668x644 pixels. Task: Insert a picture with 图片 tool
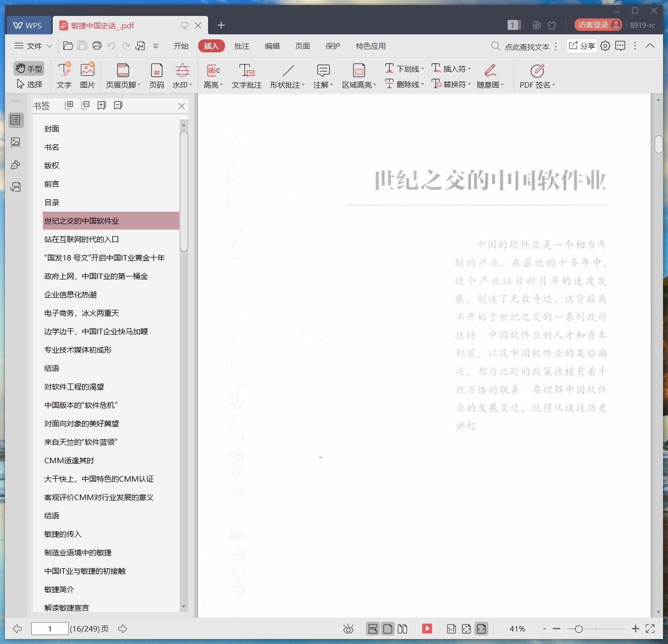[88, 75]
